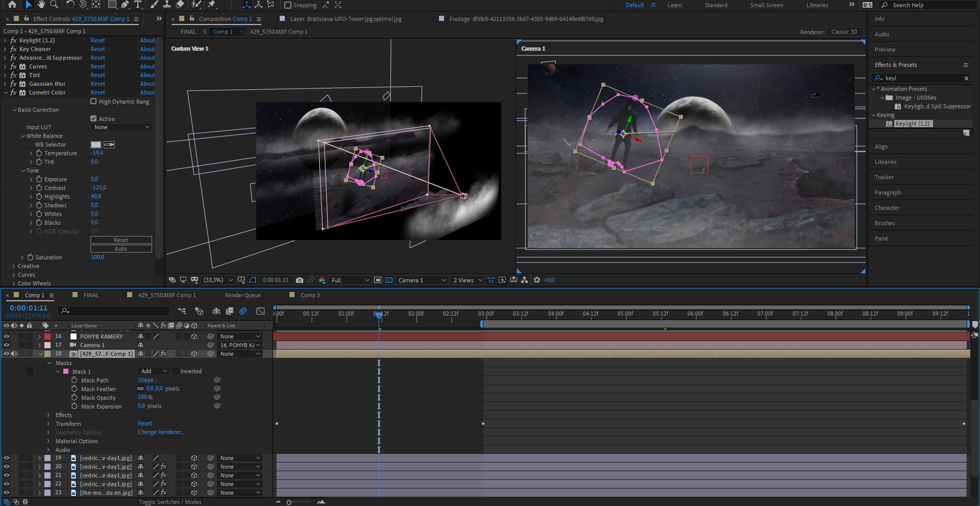Open the Input LUT dropdown
The height and width of the screenshot is (506, 980).
[x=121, y=127]
